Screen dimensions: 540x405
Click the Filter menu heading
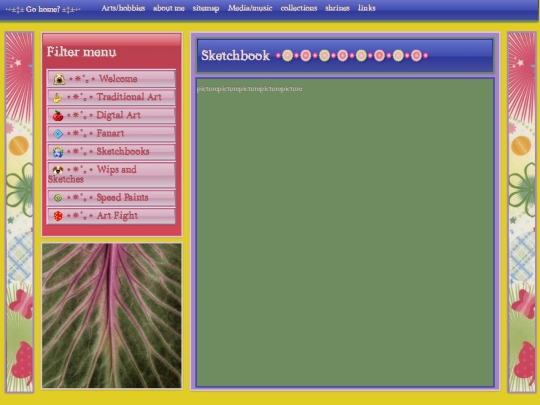82,52
